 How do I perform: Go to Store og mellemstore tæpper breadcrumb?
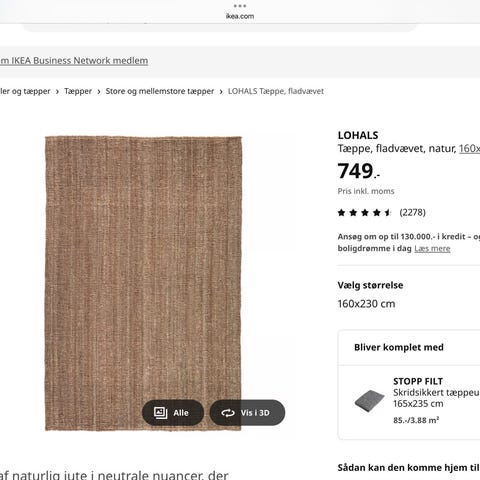point(160,91)
